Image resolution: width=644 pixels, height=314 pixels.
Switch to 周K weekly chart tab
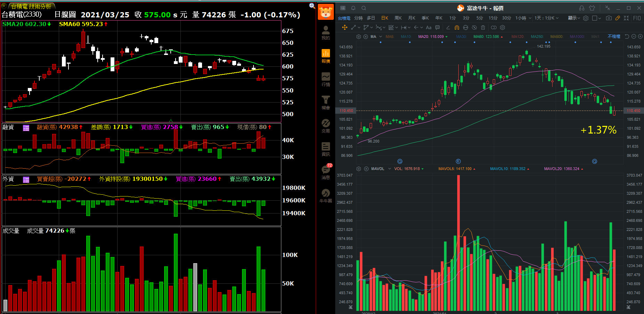[398, 18]
